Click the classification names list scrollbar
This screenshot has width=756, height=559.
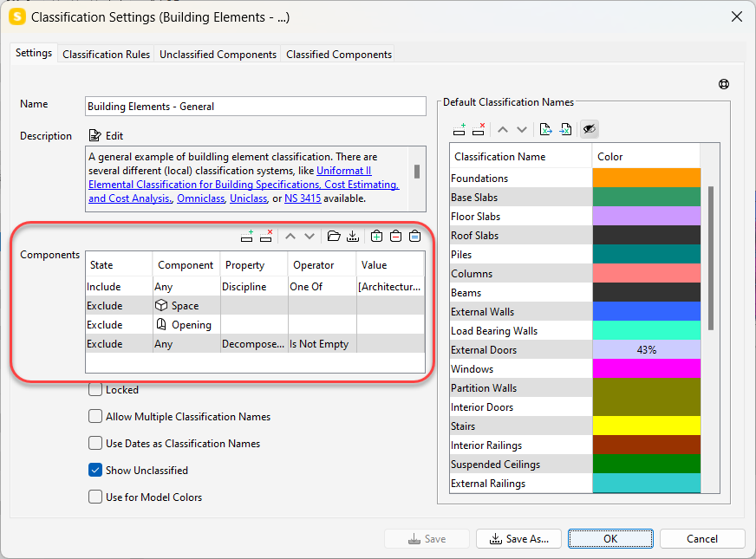tap(710, 258)
